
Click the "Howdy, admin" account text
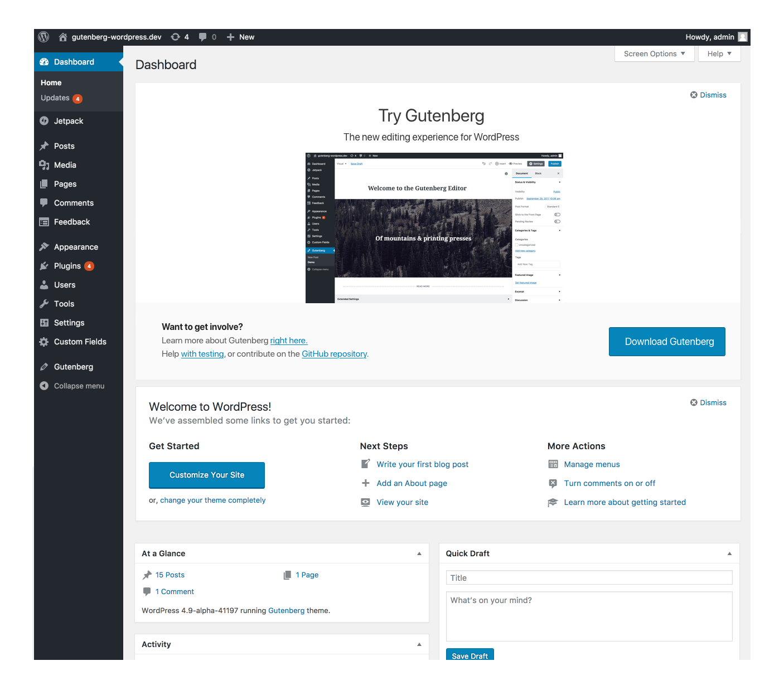(x=710, y=37)
